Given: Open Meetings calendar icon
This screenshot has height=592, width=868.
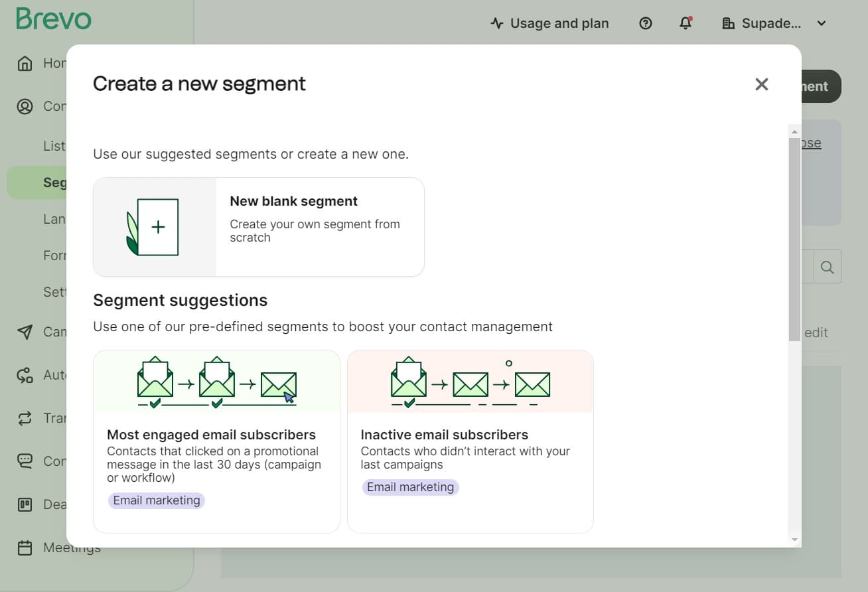Looking at the screenshot, I should click(x=25, y=548).
